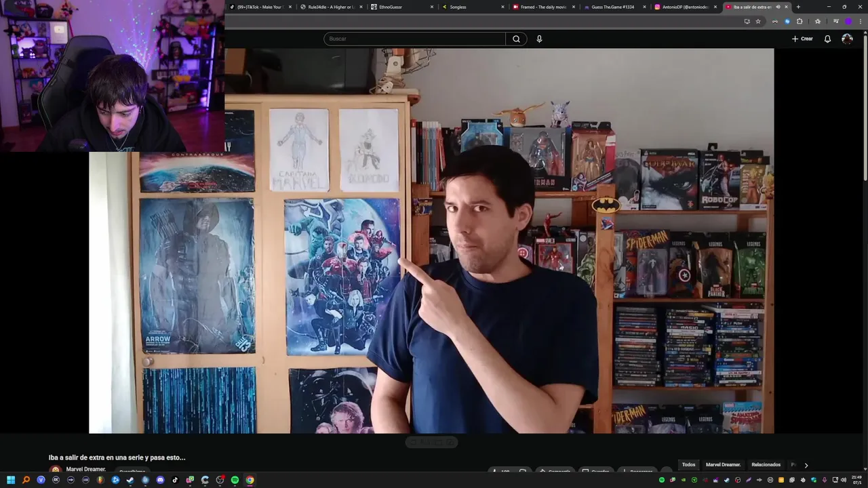This screenshot has height=488, width=868.
Task: Open YouTube notifications bell
Action: (827, 39)
